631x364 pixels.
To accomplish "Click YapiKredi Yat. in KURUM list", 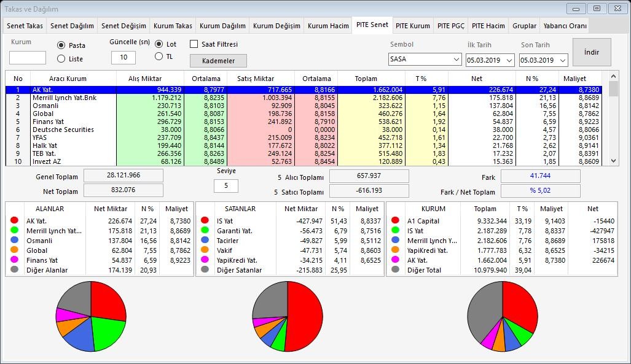I will [428, 250].
